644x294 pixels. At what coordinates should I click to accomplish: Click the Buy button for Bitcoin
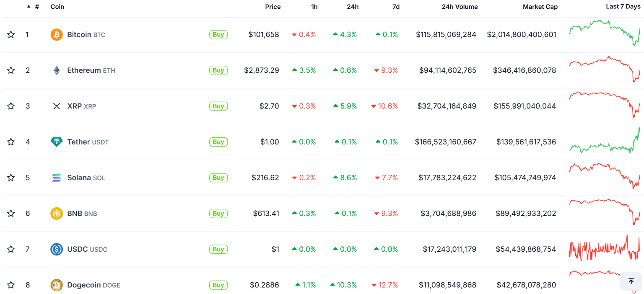[x=218, y=34]
